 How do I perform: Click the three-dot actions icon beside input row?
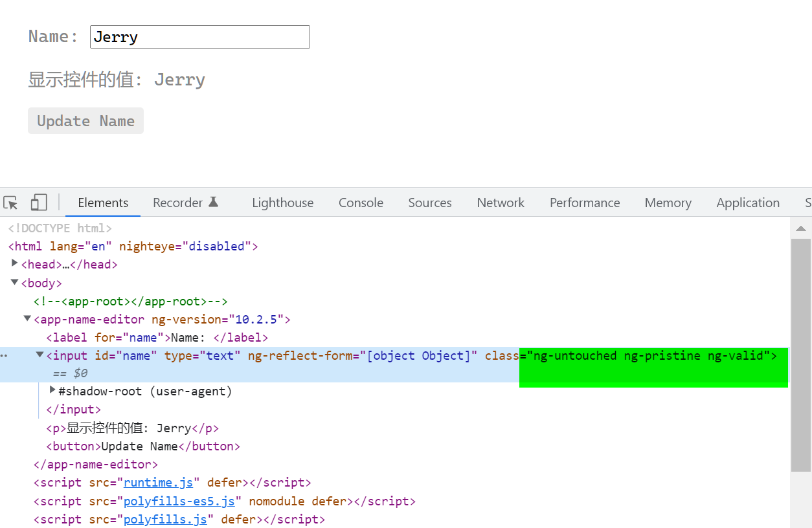[x=4, y=355]
